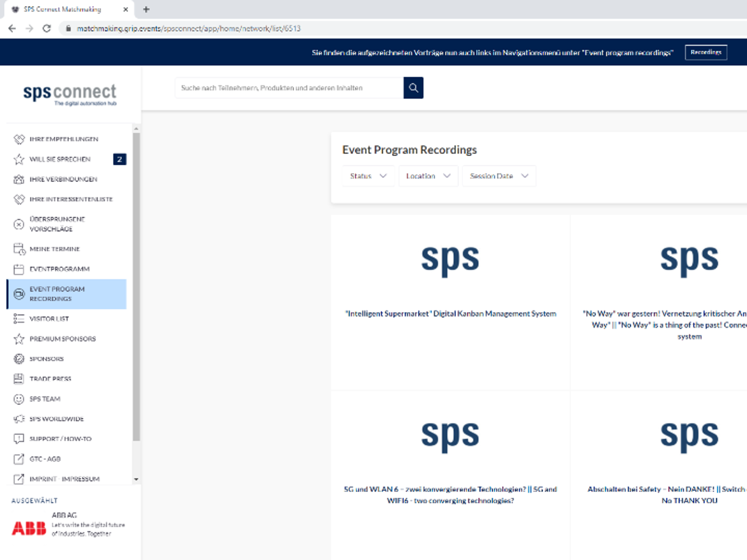This screenshot has width=747, height=560.
Task: Open the Abschalten bei Safety session link
Action: pos(667,495)
